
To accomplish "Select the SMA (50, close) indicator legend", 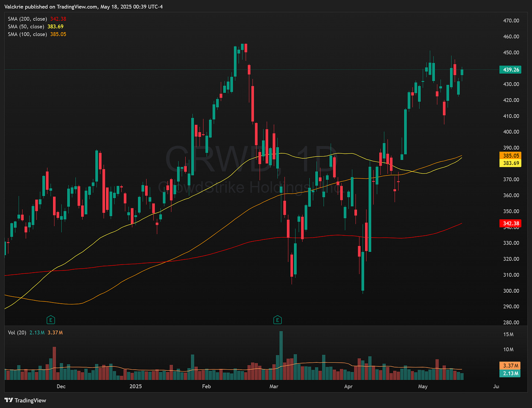I will tap(35, 26).
